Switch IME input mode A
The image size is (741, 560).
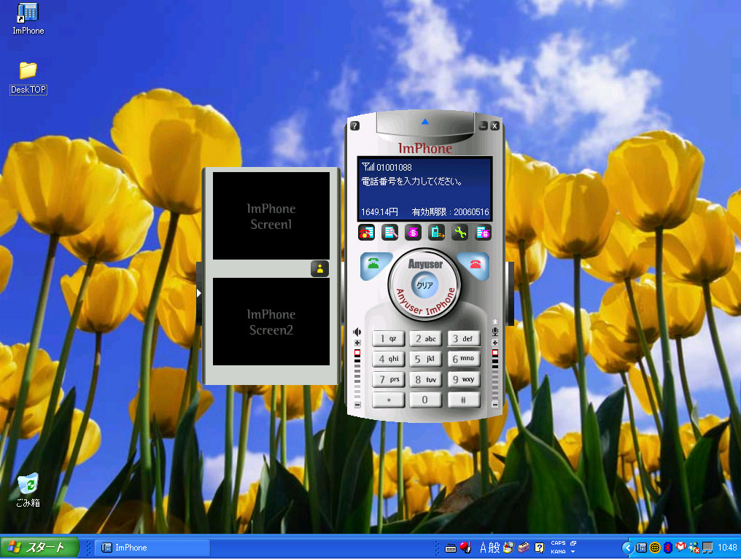pyautogui.click(x=483, y=548)
